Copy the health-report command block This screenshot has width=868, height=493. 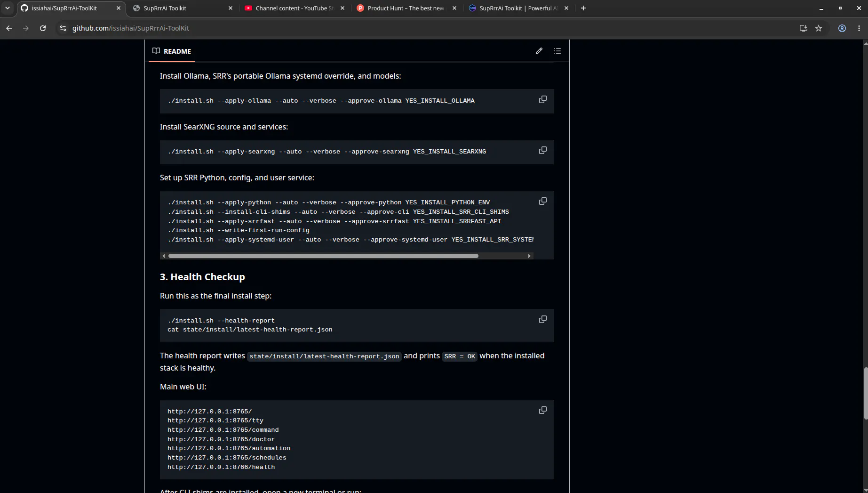542,319
